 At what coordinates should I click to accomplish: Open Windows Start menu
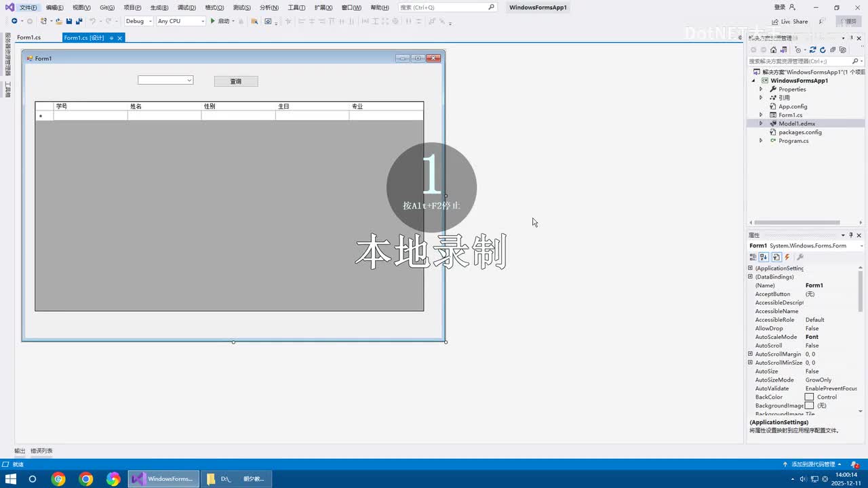[11, 479]
